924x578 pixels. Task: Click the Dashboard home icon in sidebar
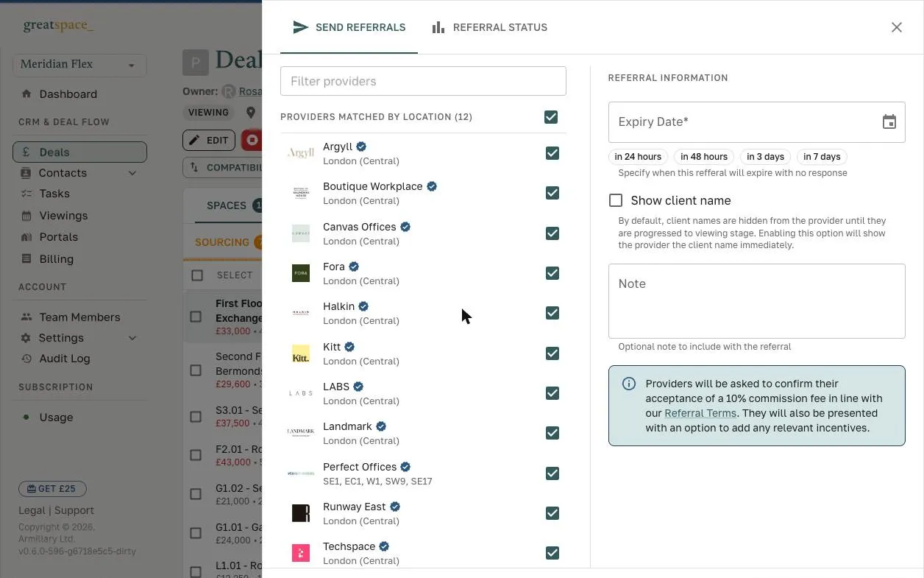click(x=26, y=94)
